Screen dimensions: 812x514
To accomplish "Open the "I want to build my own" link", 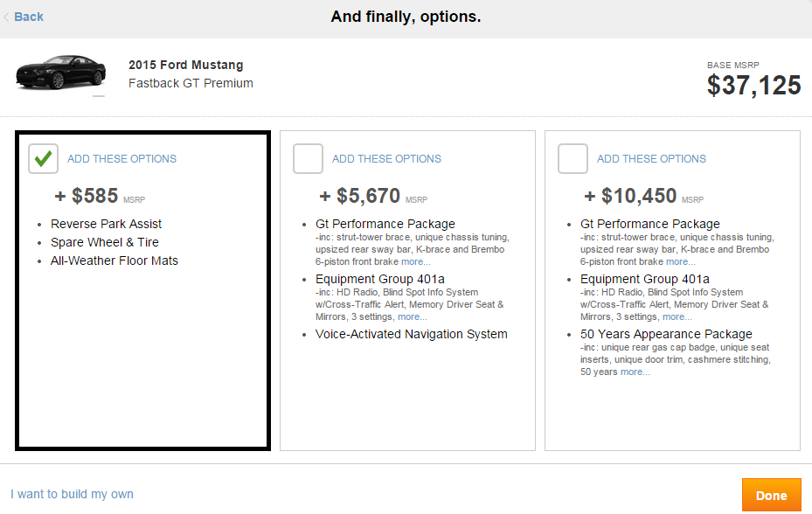I will click(x=72, y=494).
